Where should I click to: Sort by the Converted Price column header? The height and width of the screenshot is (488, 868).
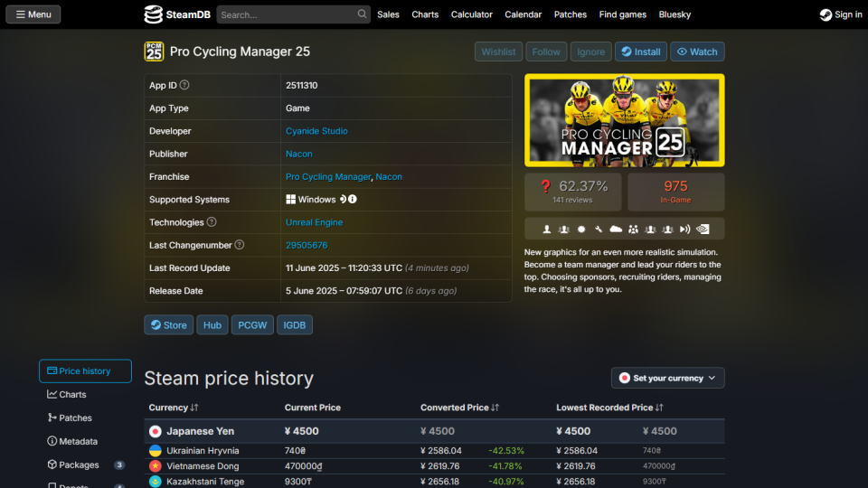pyautogui.click(x=459, y=408)
